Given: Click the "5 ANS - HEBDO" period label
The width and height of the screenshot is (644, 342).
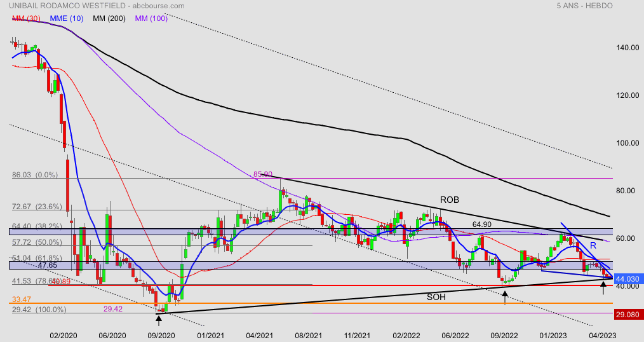Looking at the screenshot, I should tap(584, 6).
